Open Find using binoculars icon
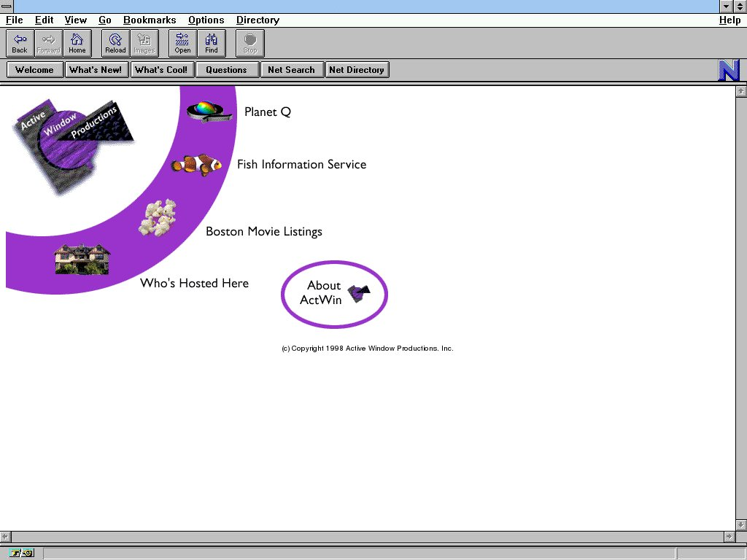747x560 pixels. point(212,43)
